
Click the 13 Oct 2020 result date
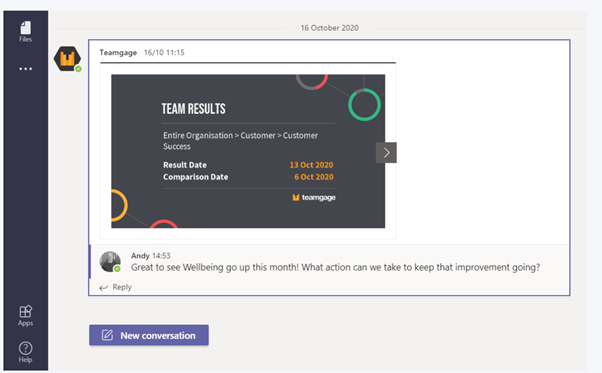[x=311, y=165]
